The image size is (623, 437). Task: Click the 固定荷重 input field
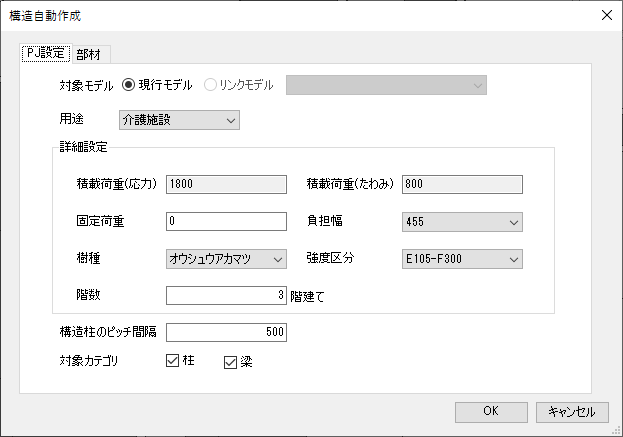point(226,221)
